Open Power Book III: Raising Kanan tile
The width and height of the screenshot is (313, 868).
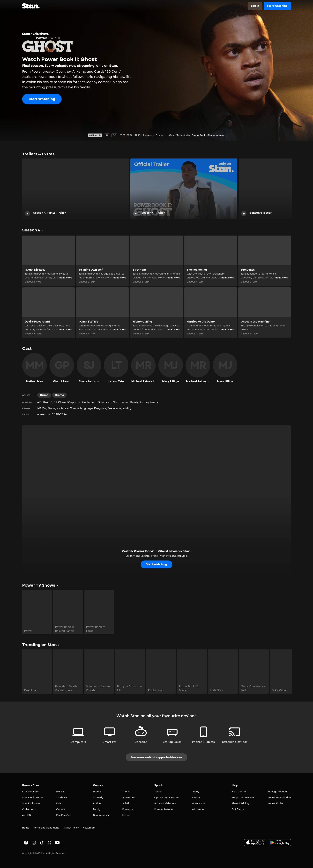click(68, 612)
